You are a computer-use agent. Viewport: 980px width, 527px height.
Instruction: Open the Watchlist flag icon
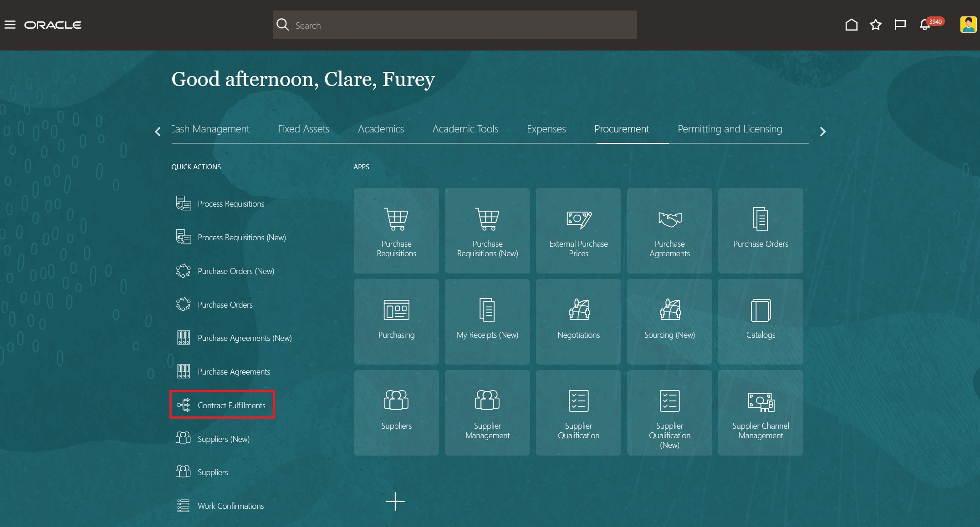pyautogui.click(x=900, y=25)
